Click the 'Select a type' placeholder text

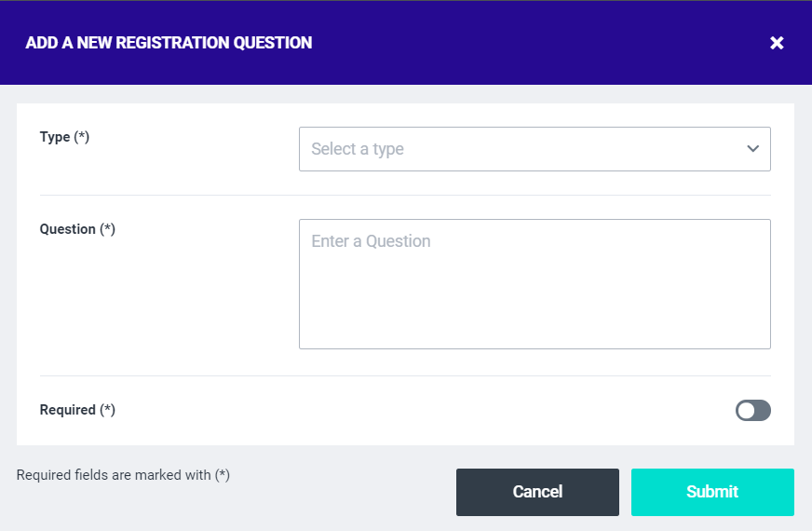point(358,149)
